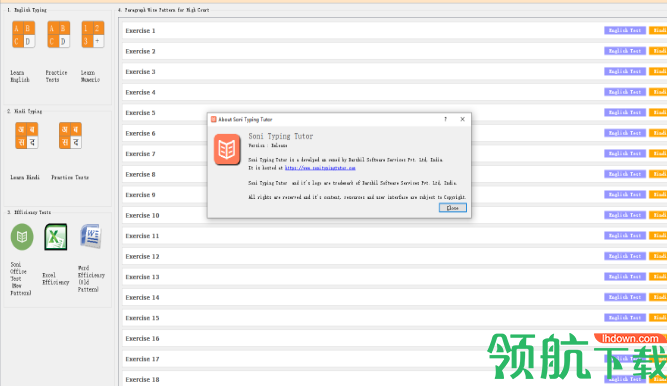Start Hindi Test for Exercise 14
667x386 pixels.
(658, 297)
